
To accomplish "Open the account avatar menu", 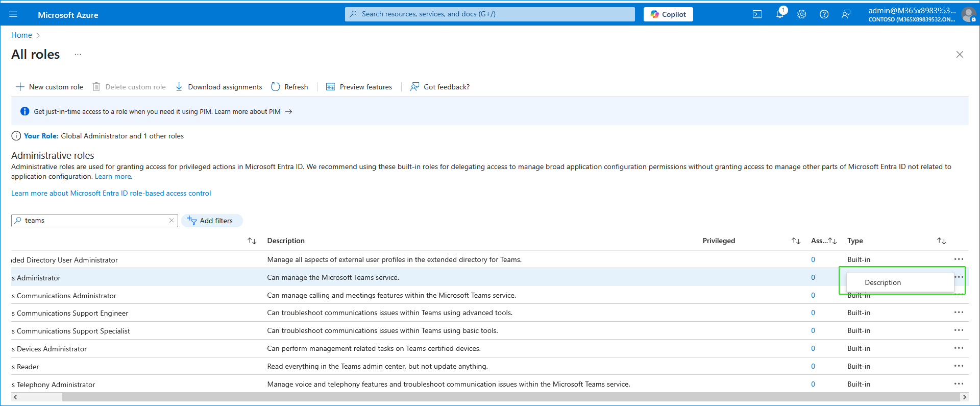I will pyautogui.click(x=968, y=14).
